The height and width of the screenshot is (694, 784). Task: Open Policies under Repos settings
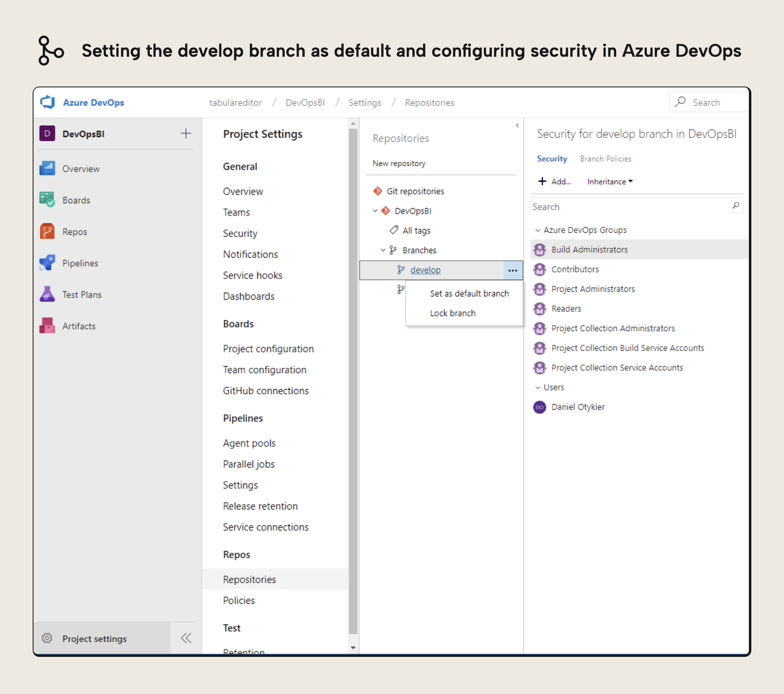point(238,600)
